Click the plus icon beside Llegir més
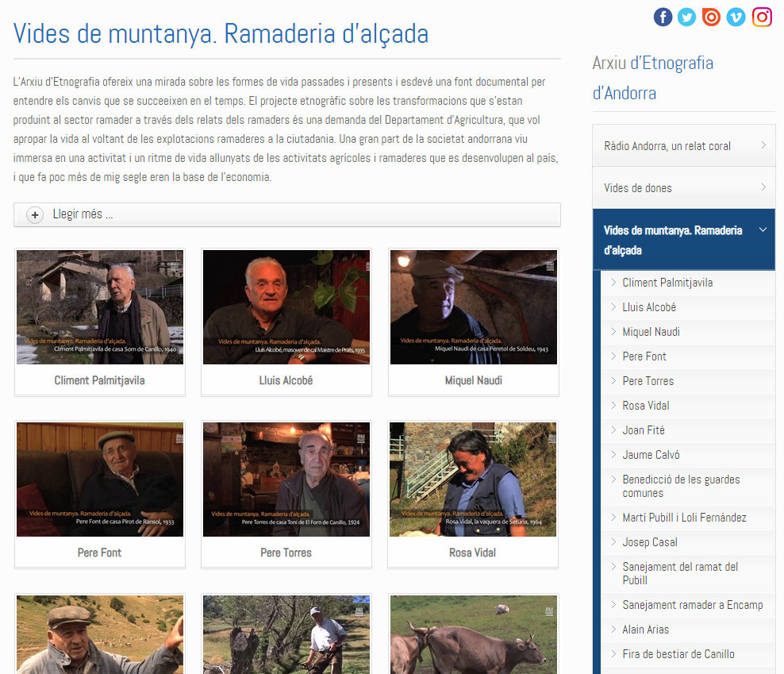784x674 pixels. pyautogui.click(x=35, y=214)
